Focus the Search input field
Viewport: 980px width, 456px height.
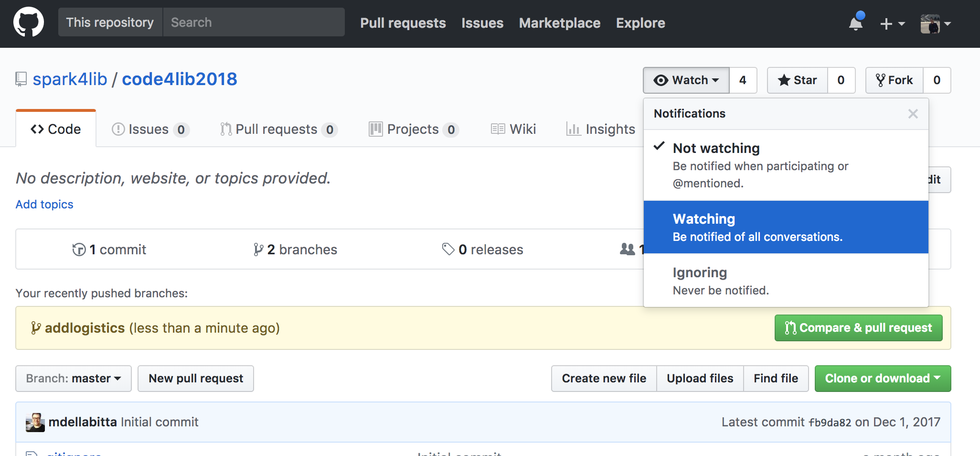pos(254,22)
